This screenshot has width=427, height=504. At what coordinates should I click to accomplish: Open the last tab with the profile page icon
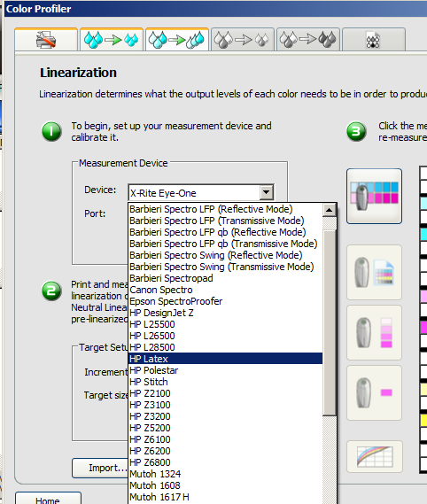click(374, 40)
